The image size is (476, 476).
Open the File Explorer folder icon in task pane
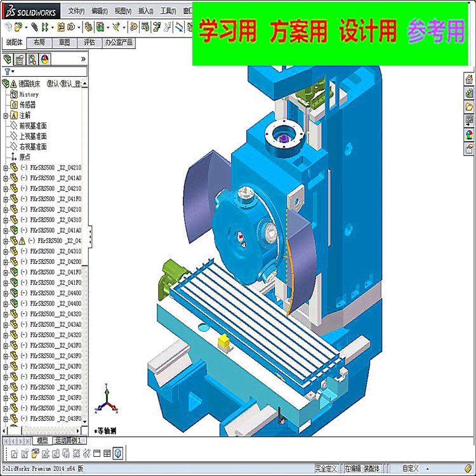(469, 107)
